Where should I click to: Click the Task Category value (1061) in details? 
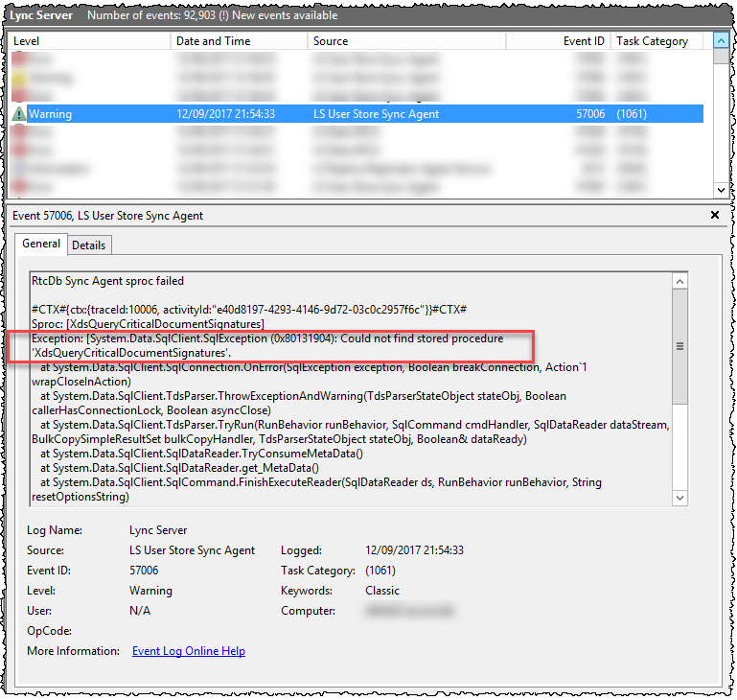point(380,571)
